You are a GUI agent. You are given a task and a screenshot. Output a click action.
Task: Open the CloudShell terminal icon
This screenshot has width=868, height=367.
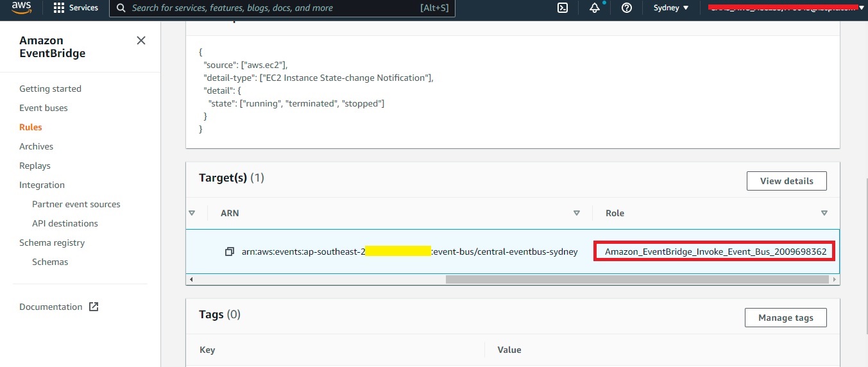(x=563, y=8)
